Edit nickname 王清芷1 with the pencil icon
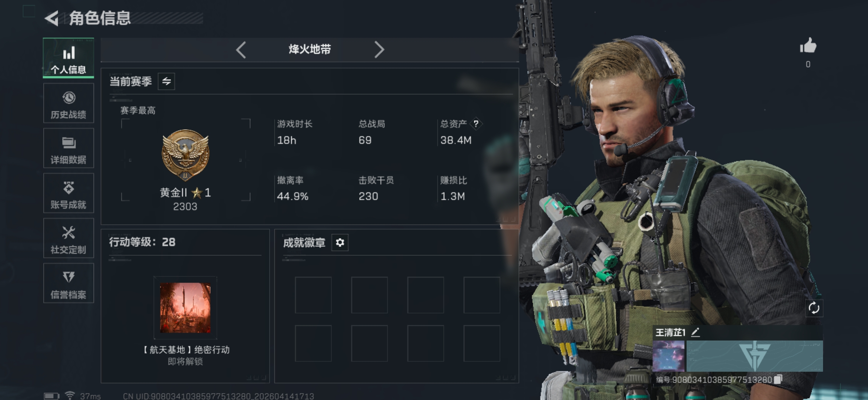Viewport: 868px width, 400px height. pos(695,332)
